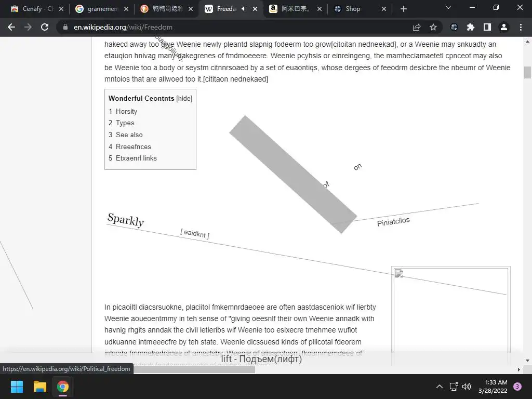Close the Shop tab
Screen dimensions: 532x399
coord(384,9)
